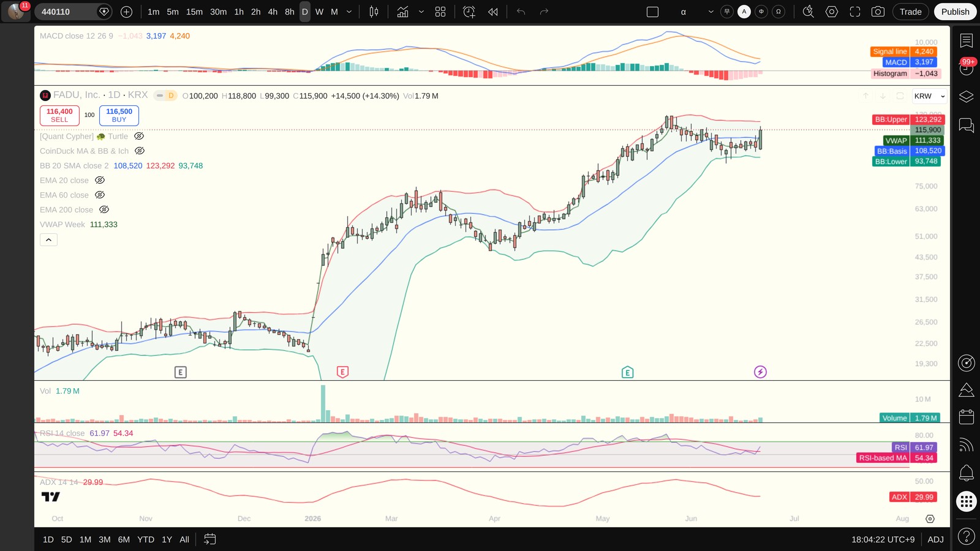The image size is (980, 551).
Task: Open the chart settings hexagon icon
Action: point(832,12)
